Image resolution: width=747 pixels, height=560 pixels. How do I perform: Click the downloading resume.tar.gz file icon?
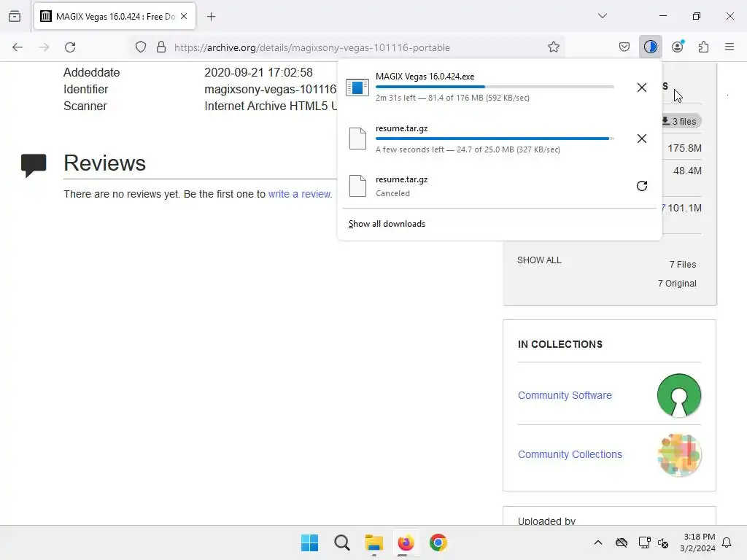click(x=357, y=139)
